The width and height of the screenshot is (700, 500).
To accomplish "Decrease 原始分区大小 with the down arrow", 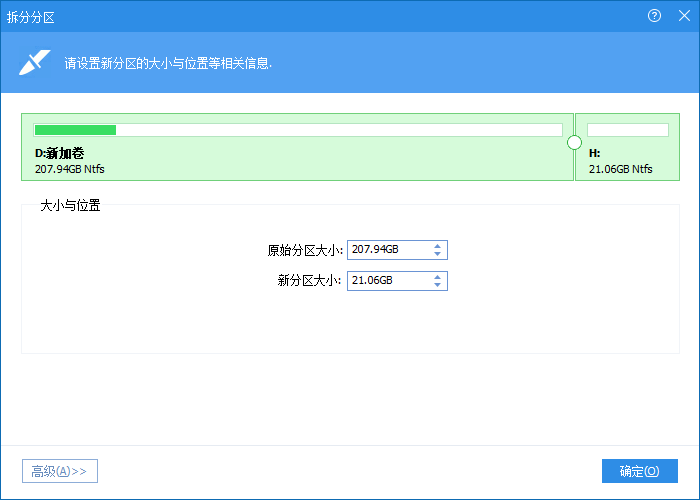I will click(438, 255).
